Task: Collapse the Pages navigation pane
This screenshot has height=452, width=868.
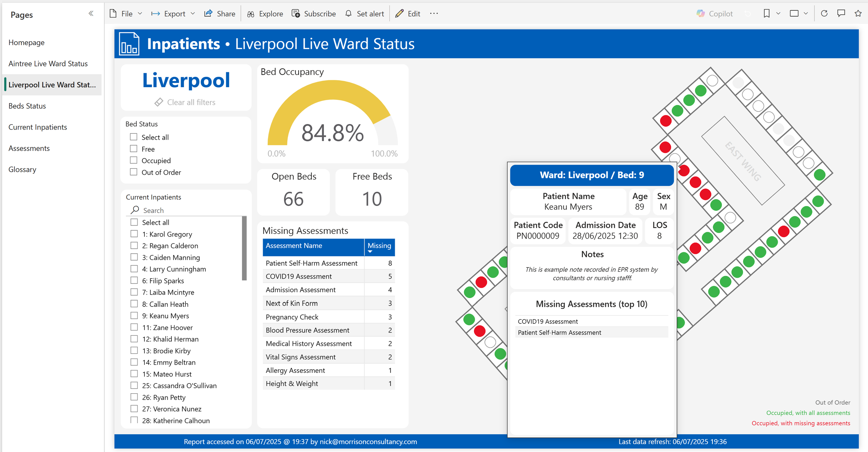Action: [91, 14]
